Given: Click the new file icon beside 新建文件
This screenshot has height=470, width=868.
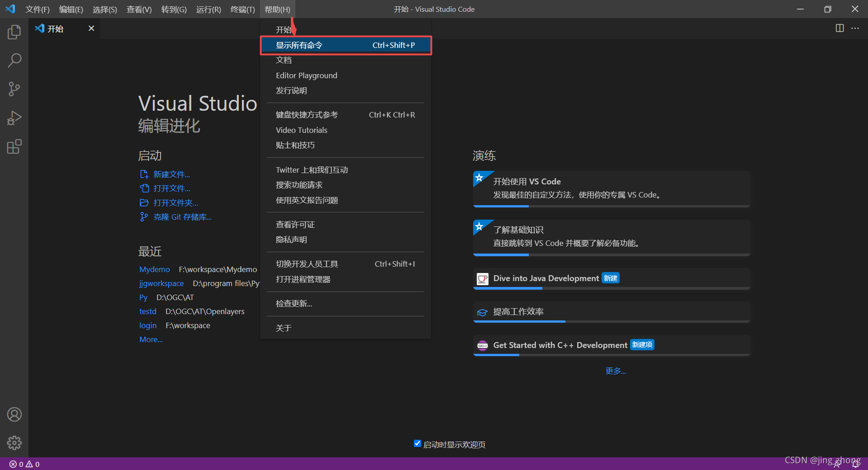Looking at the screenshot, I should click(x=144, y=174).
